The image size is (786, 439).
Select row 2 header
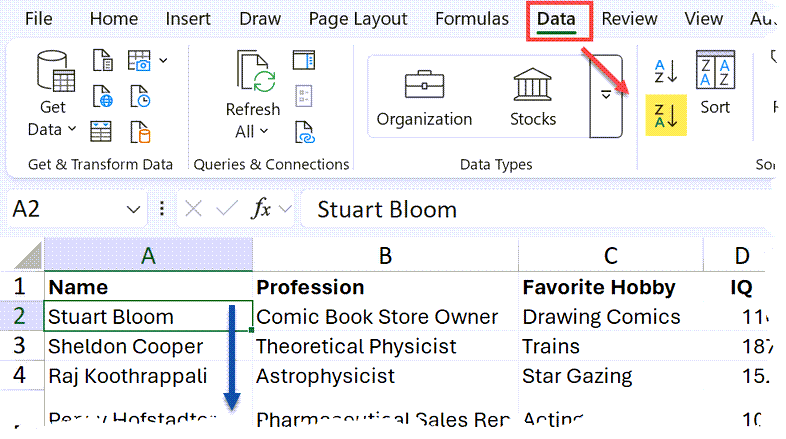(x=20, y=316)
